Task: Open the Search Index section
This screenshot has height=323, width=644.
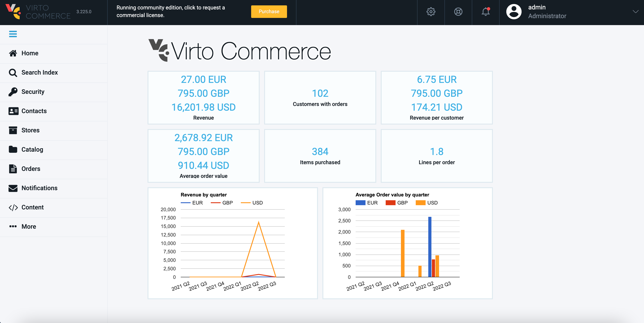Action: pyautogui.click(x=40, y=72)
